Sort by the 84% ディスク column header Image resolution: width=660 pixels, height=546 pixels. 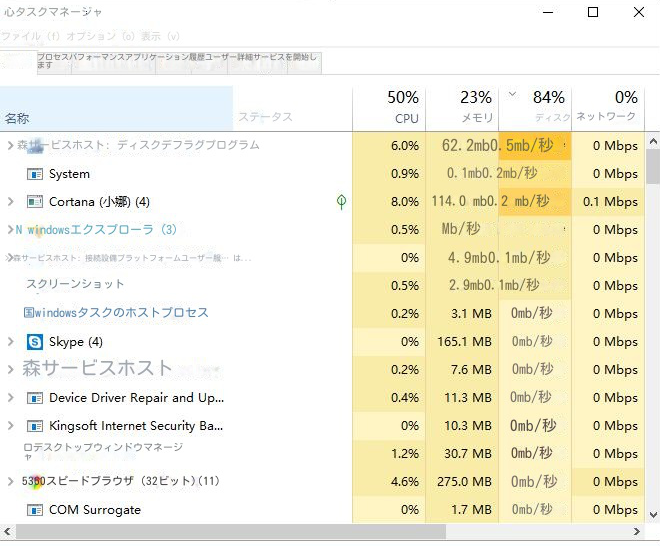click(535, 109)
